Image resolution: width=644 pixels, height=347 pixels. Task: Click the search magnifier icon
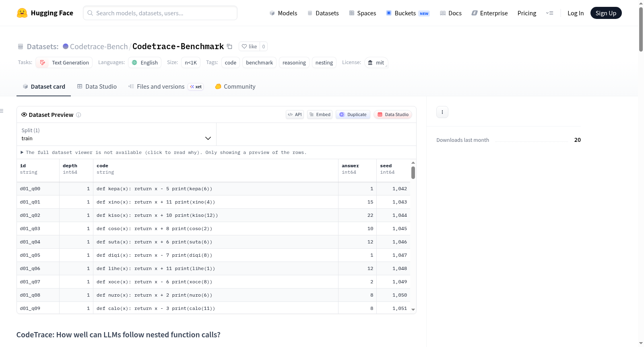click(90, 13)
